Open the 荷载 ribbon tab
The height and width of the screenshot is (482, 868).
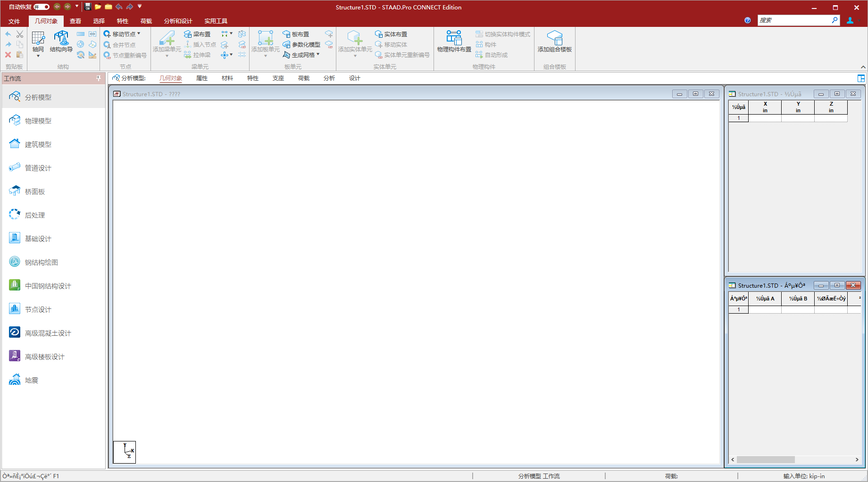pyautogui.click(x=146, y=21)
